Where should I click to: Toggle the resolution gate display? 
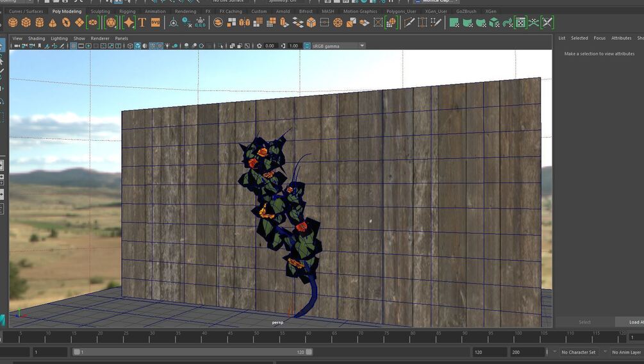click(x=88, y=46)
